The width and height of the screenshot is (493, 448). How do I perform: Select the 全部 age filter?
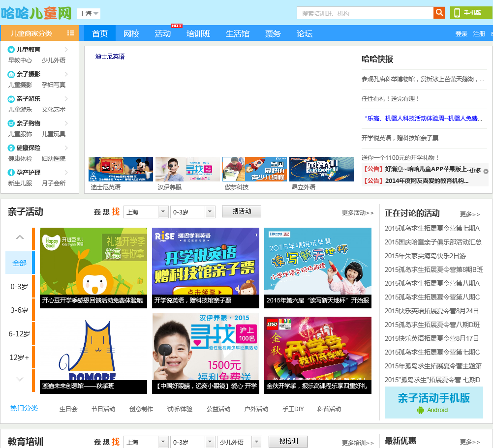pos(19,263)
